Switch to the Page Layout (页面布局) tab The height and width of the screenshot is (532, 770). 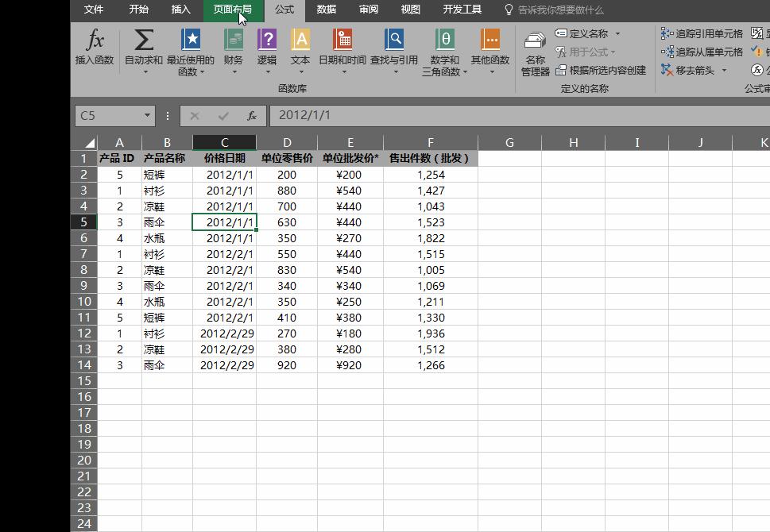233,10
